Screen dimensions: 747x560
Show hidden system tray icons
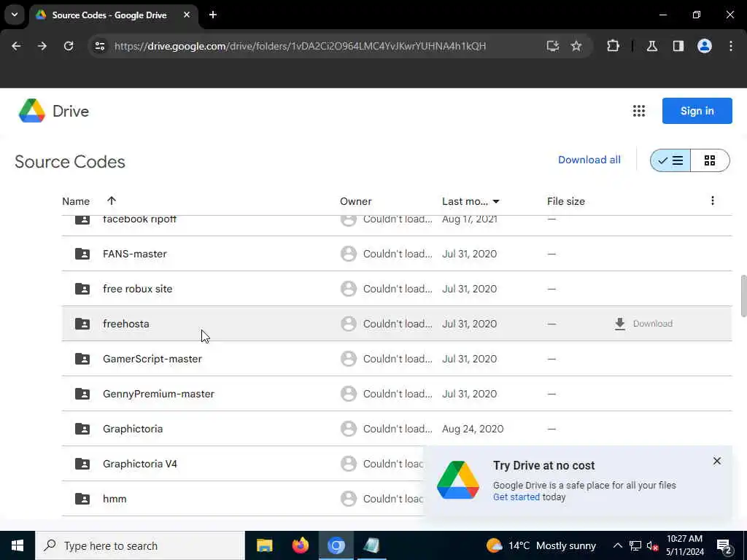tap(617, 545)
